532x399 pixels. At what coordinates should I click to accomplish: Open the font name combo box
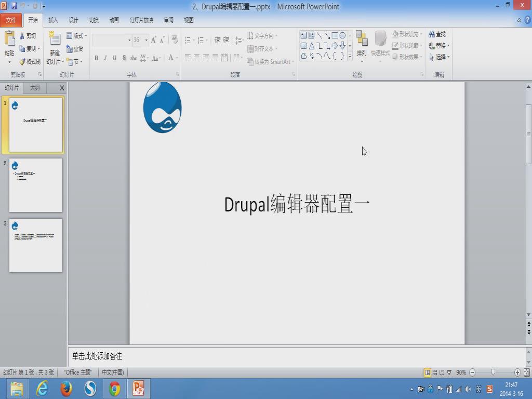coord(112,40)
